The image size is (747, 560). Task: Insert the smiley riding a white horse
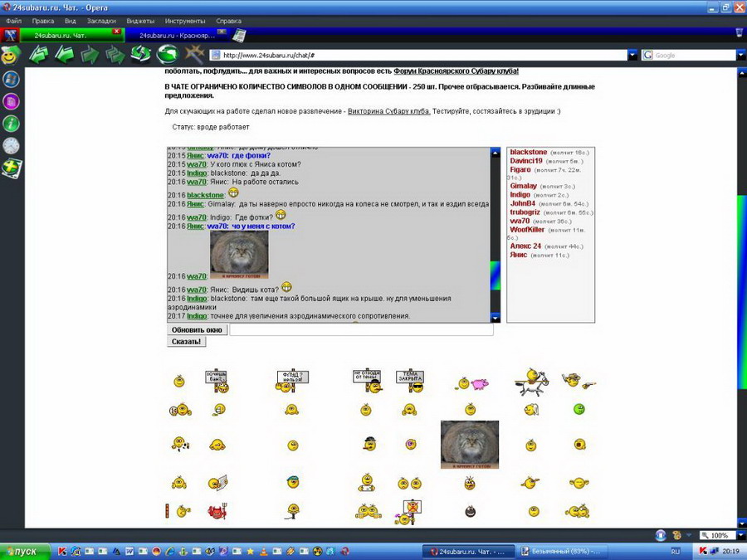(532, 382)
